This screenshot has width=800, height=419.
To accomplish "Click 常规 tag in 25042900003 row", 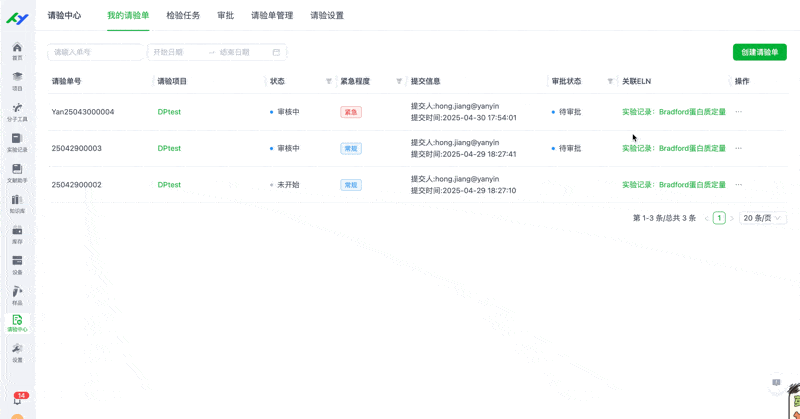I will (351, 148).
